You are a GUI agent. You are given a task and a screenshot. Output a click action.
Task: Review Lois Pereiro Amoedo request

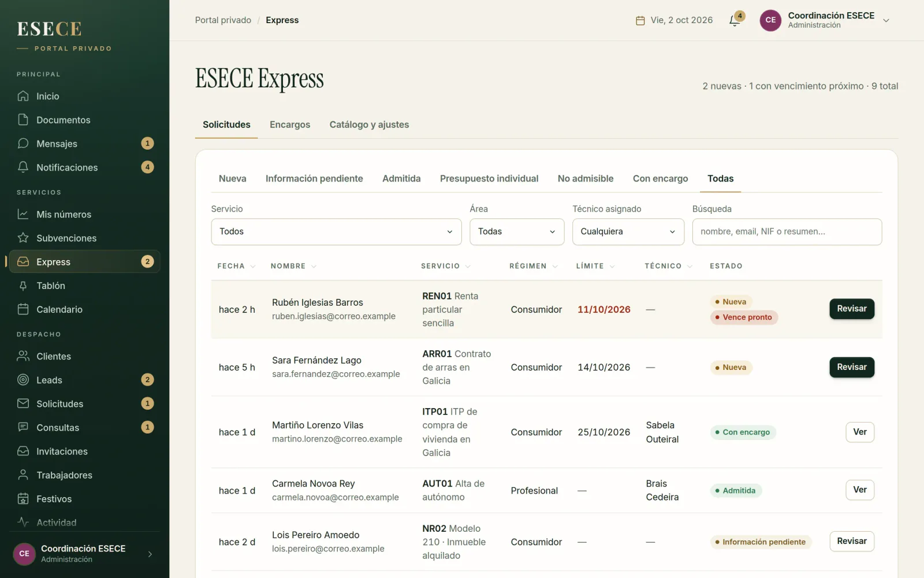(852, 541)
